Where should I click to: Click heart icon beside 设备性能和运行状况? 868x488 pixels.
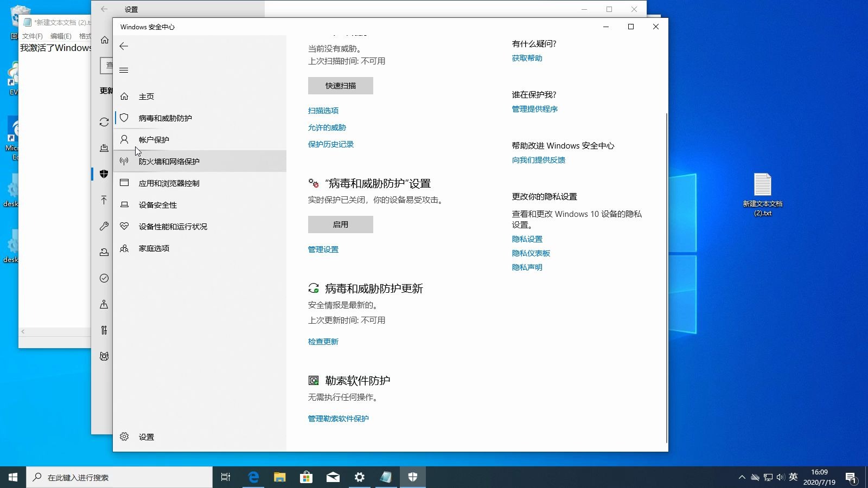pyautogui.click(x=124, y=226)
